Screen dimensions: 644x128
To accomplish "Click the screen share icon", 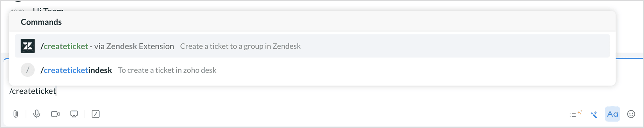I will [74, 114].
